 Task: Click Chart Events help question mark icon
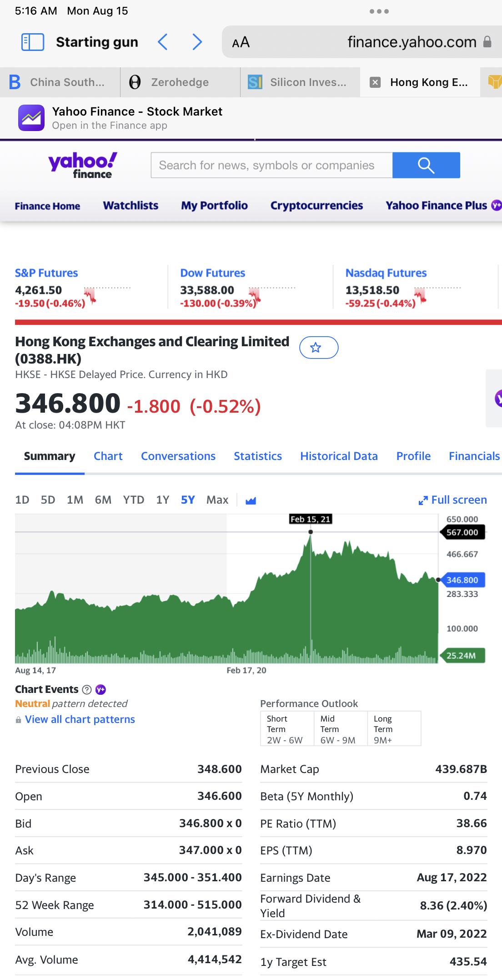coord(87,690)
